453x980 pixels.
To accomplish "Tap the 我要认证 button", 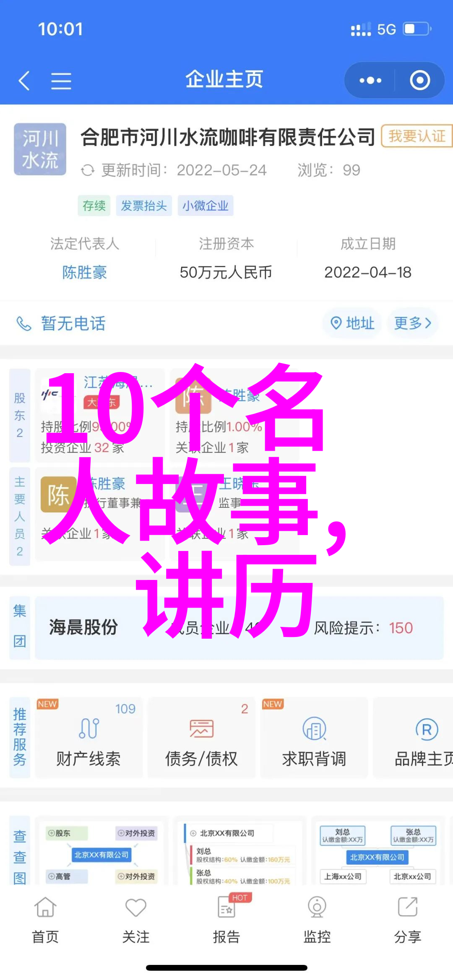I will (x=417, y=136).
